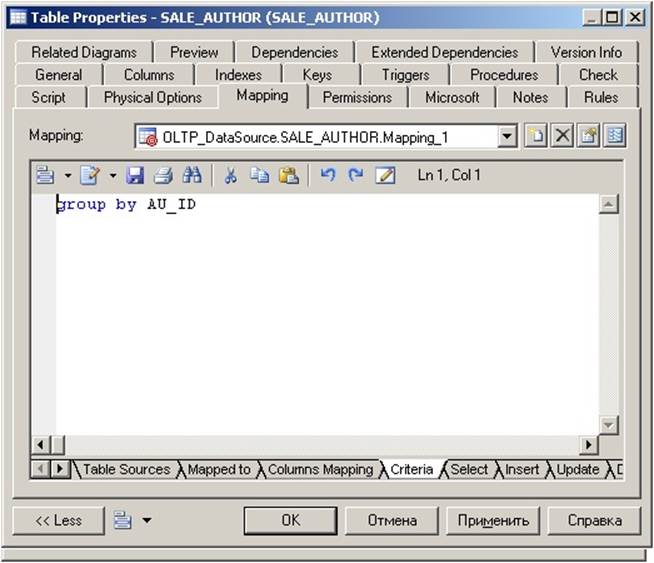
Task: Redo edit icon
Action: tap(356, 175)
